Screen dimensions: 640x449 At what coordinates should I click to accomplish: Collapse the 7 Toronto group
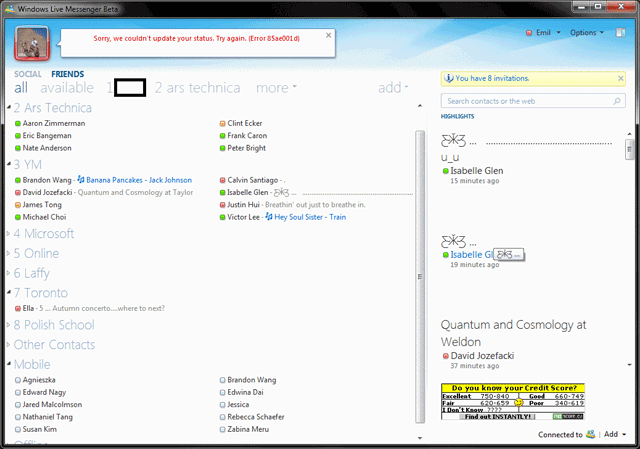pos(9,293)
